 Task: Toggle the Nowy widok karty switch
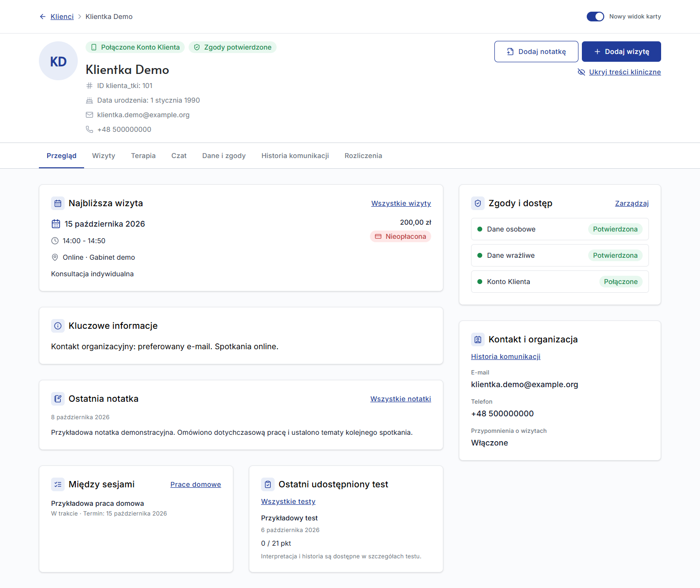(595, 17)
